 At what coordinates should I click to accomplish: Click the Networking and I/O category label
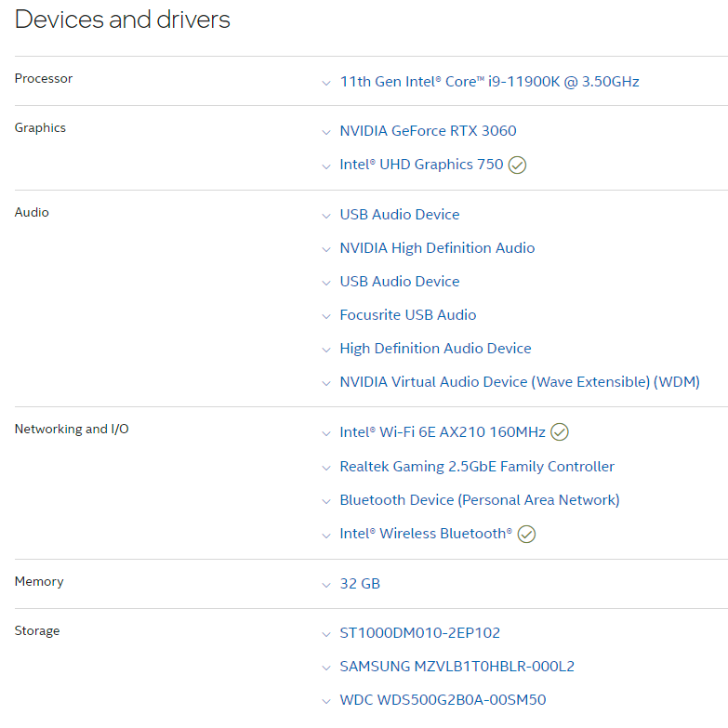coord(72,429)
